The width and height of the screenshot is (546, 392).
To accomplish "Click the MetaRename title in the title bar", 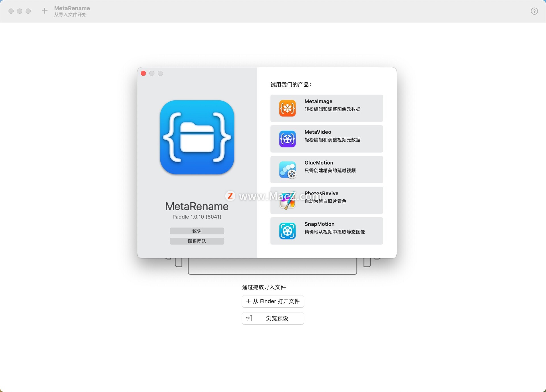I will click(x=72, y=8).
